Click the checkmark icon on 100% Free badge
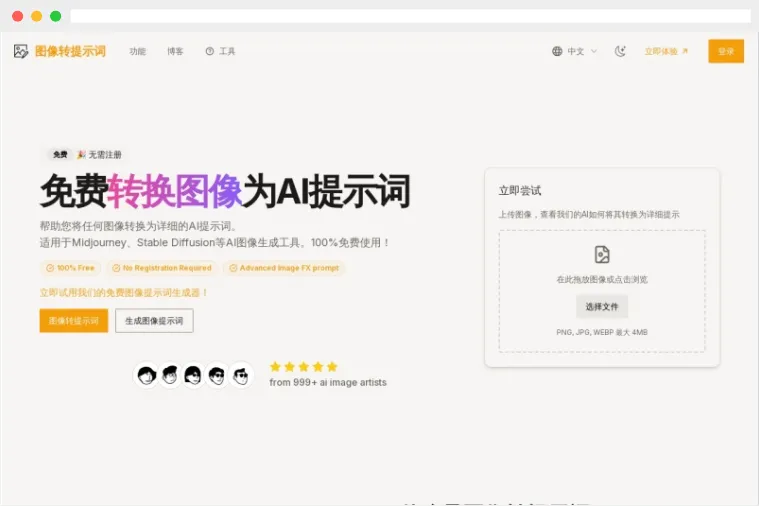The width and height of the screenshot is (759, 506). point(50,268)
